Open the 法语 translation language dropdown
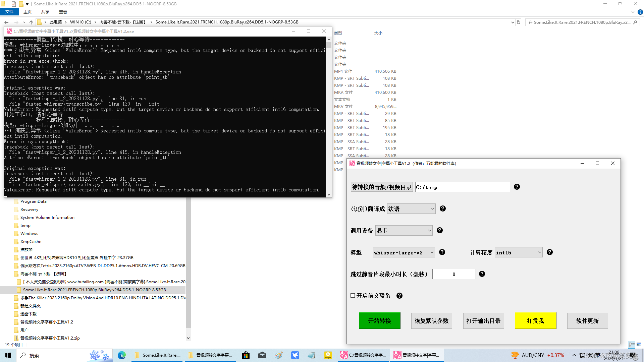 [411, 209]
